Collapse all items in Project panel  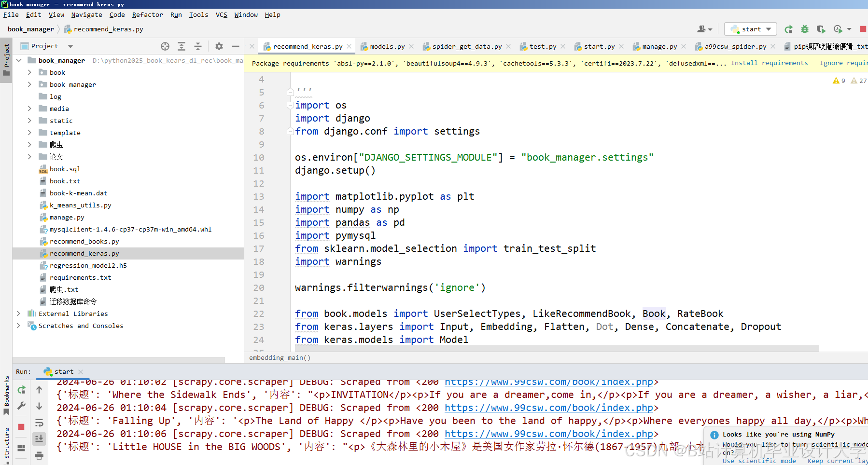click(198, 46)
